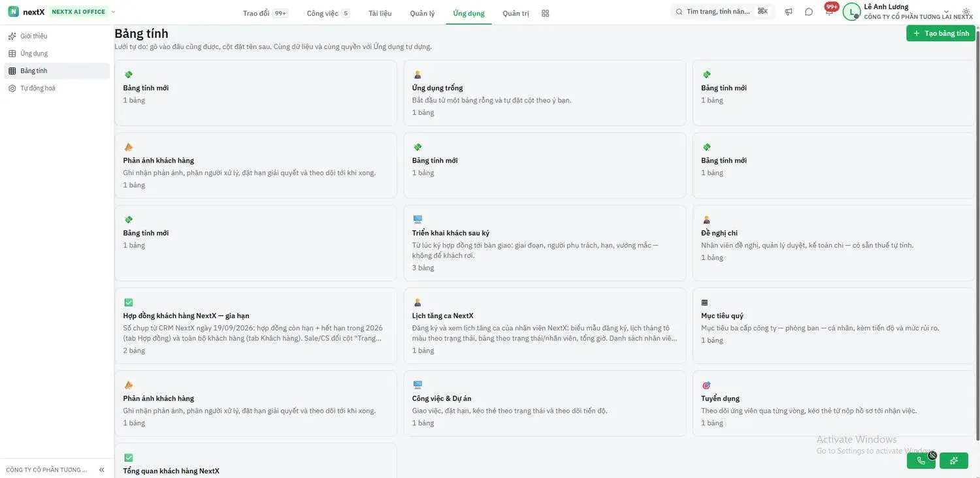Image resolution: width=980 pixels, height=478 pixels.
Task: Open the announcements megaphone icon
Action: pos(789,12)
